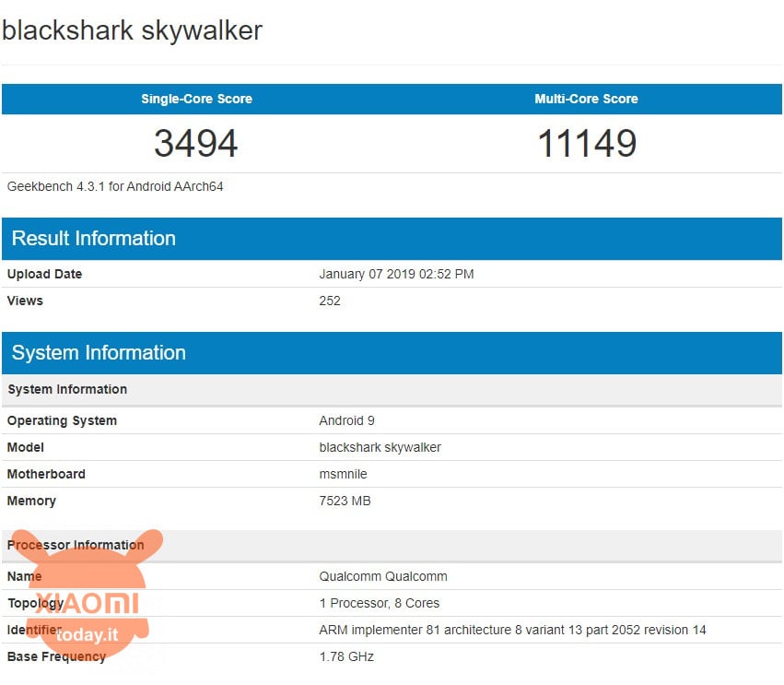This screenshot has width=784, height=685.
Task: Click the processor Name label
Action: [24, 576]
